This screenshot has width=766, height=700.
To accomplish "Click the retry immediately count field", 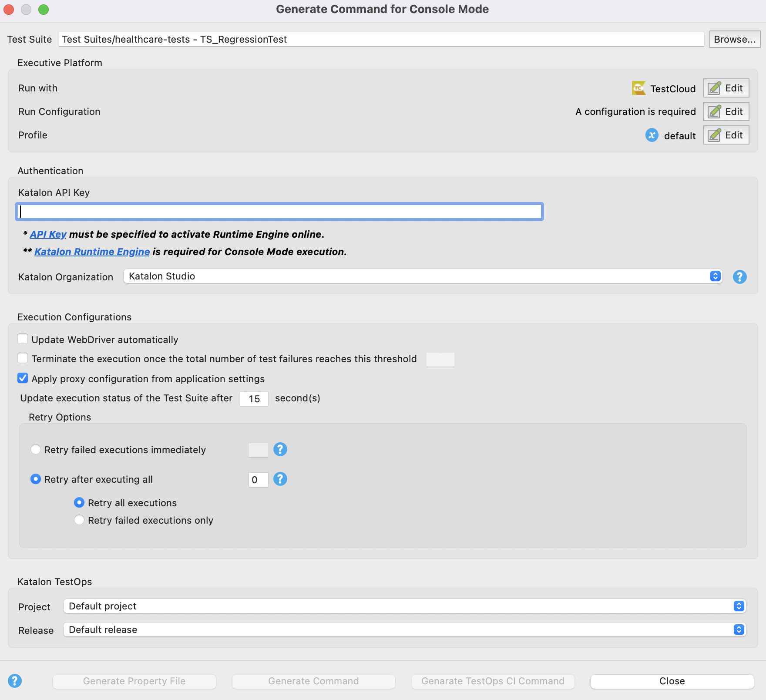I will (258, 450).
